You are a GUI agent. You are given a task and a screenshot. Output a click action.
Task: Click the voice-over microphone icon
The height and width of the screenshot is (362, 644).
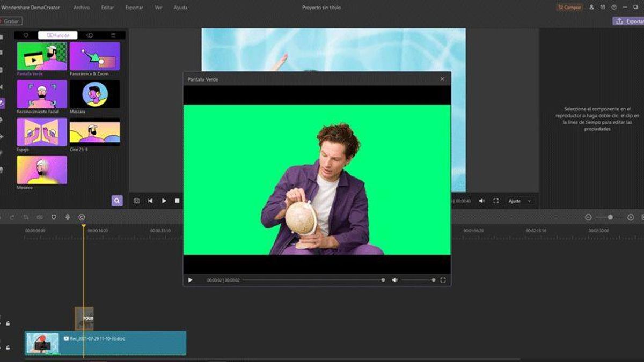pyautogui.click(x=68, y=217)
